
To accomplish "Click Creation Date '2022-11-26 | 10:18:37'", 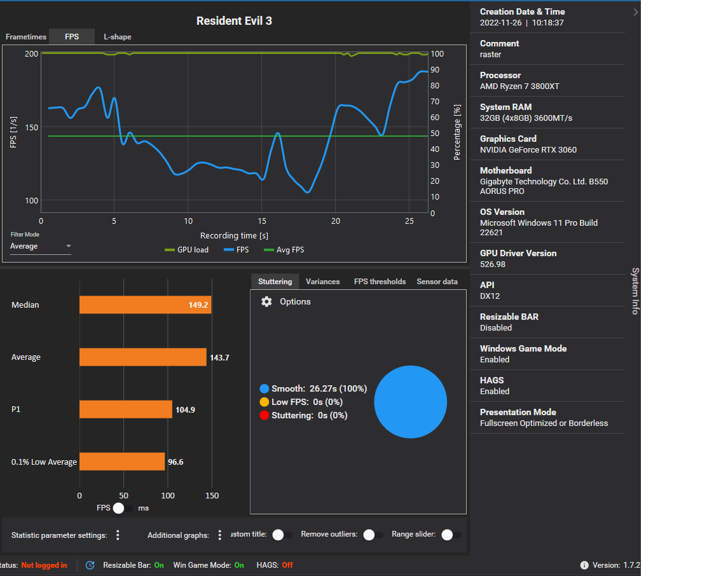I will tap(521, 23).
